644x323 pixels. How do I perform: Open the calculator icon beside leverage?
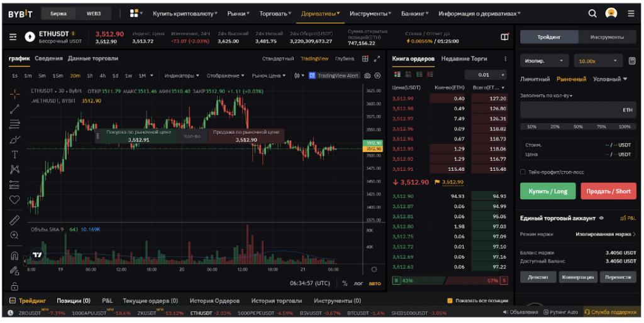pyautogui.click(x=631, y=61)
